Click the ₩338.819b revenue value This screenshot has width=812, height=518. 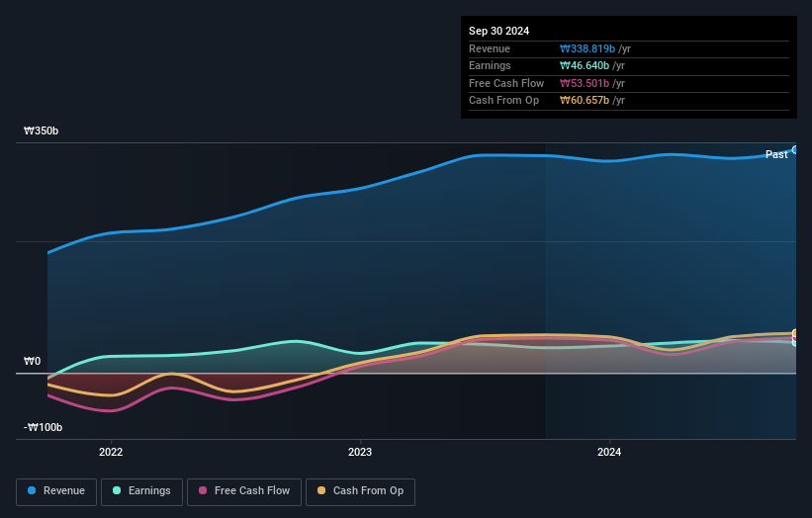[587, 48]
